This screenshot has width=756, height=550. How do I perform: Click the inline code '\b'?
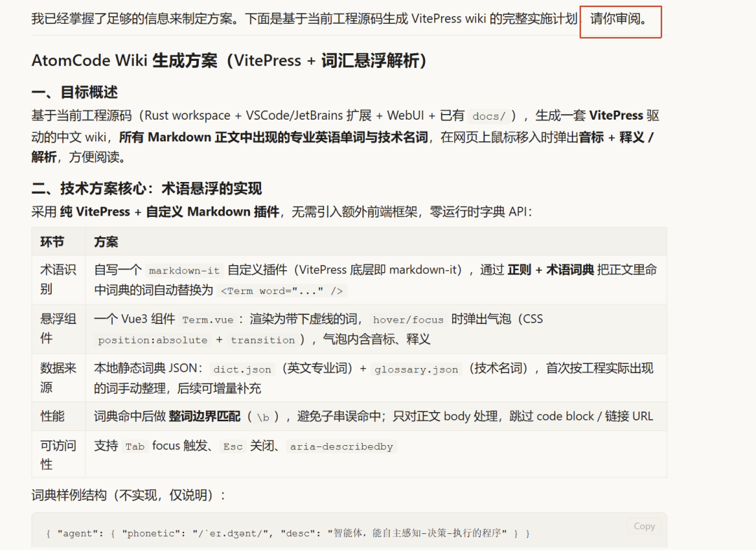click(262, 417)
